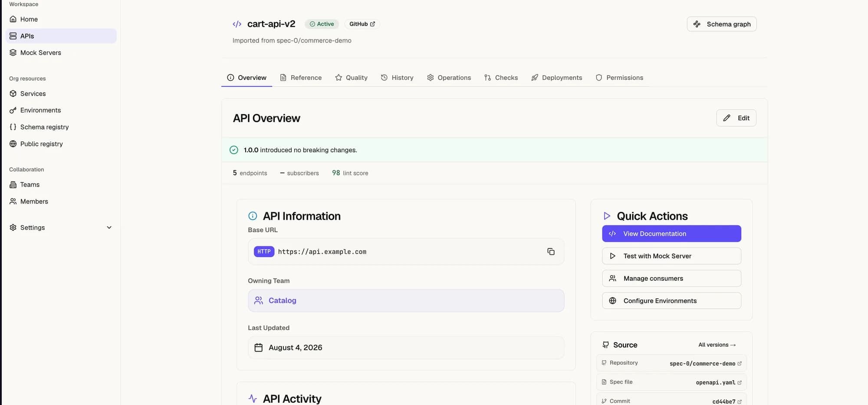Screen dimensions: 868x405
Task: Click the external link icon beside spec-0/commerce-demo
Action: (740, 364)
